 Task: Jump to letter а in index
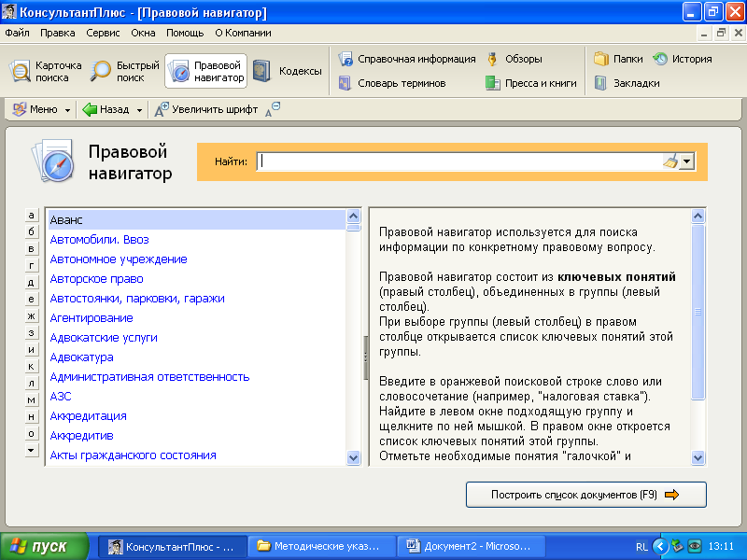tap(31, 216)
